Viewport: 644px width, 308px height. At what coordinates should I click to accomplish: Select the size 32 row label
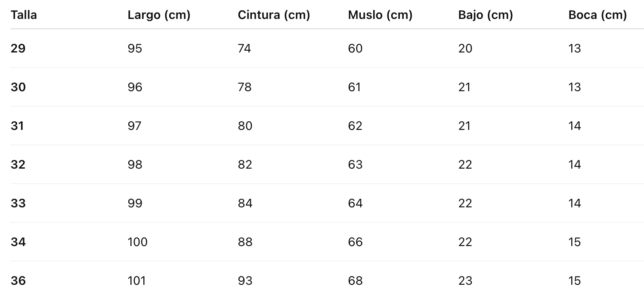coord(18,165)
